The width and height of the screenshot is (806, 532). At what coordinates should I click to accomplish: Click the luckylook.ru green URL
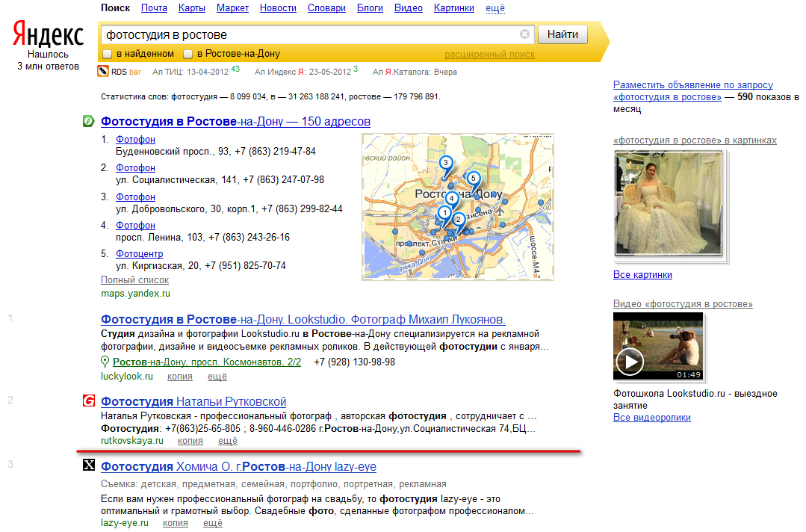pyautogui.click(x=127, y=377)
